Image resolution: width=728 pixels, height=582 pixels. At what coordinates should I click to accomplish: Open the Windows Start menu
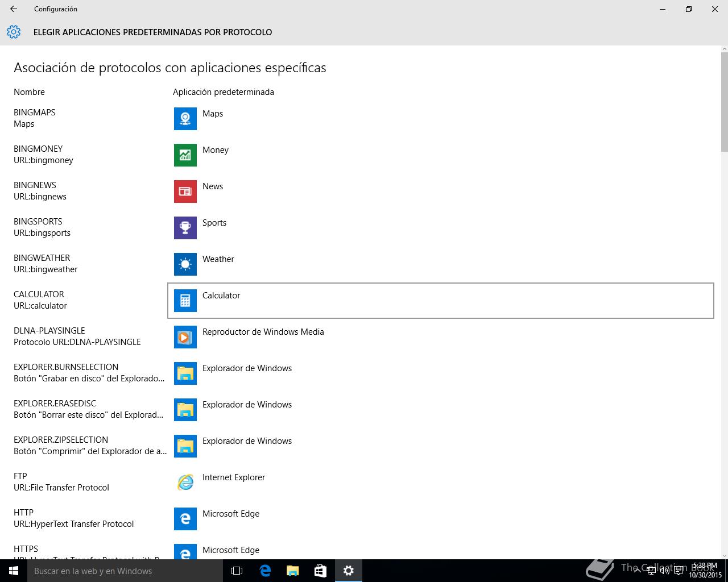point(14,571)
